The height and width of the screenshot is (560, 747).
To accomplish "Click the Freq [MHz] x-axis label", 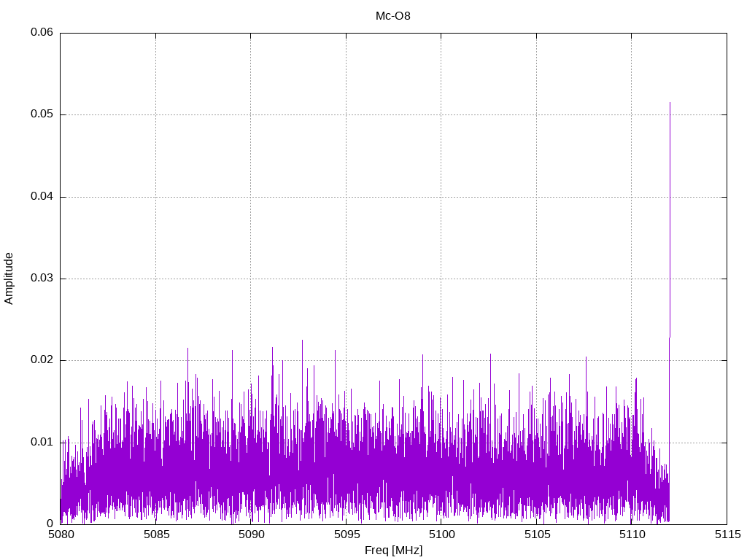I will pos(393,551).
